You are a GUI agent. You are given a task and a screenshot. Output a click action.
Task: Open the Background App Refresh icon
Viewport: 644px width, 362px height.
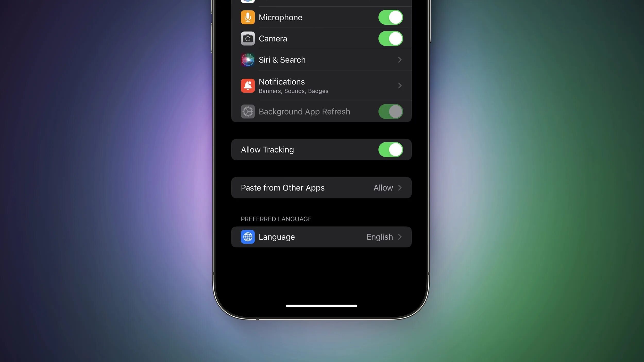248,111
